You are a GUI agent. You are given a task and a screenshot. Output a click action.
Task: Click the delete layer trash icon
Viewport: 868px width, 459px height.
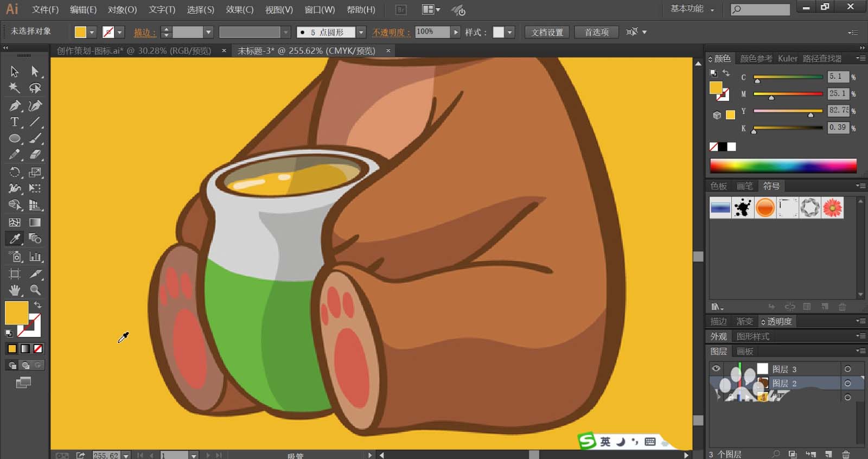click(x=846, y=454)
